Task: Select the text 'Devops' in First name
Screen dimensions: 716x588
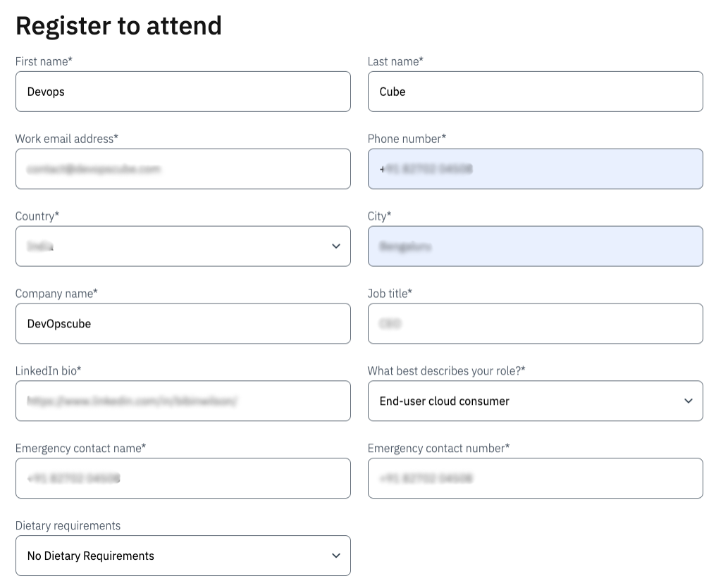Action: 46,92
